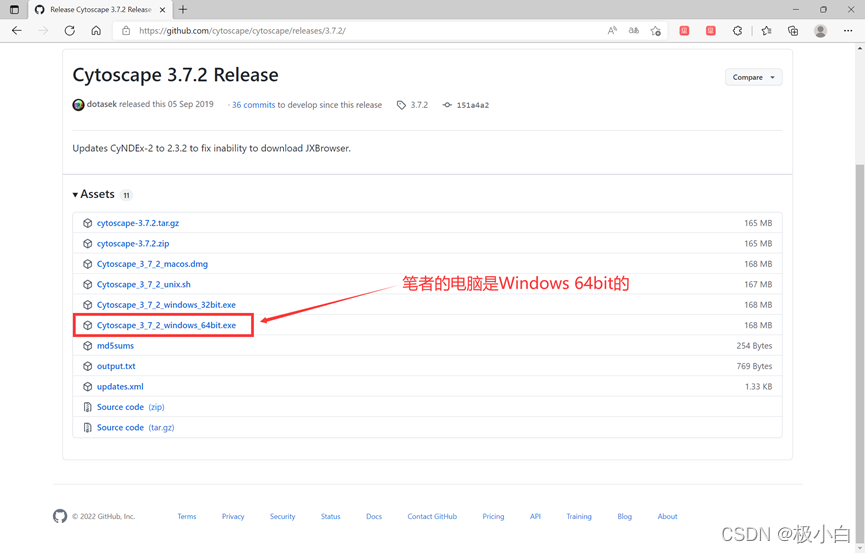Close the Release Cytoscape 3.7.2 tab
Image resolution: width=865 pixels, height=553 pixels.
coord(162,9)
